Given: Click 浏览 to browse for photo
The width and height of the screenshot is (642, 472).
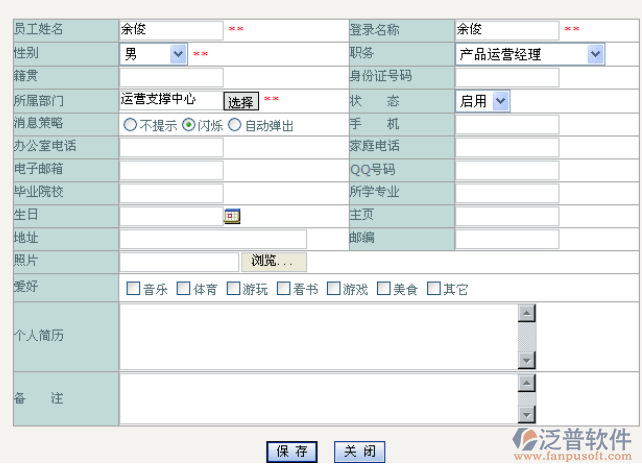Looking at the screenshot, I should pyautogui.click(x=273, y=262).
